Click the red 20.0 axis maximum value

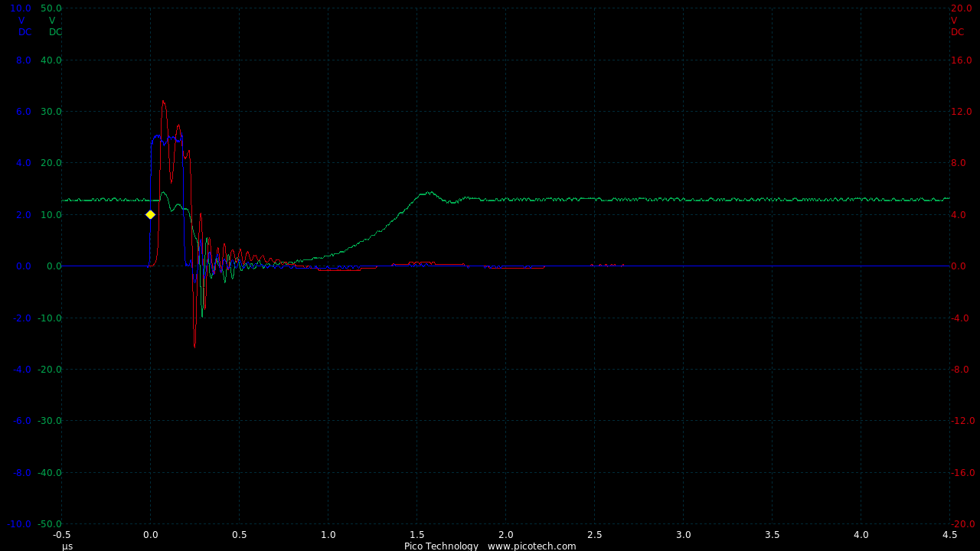point(961,8)
